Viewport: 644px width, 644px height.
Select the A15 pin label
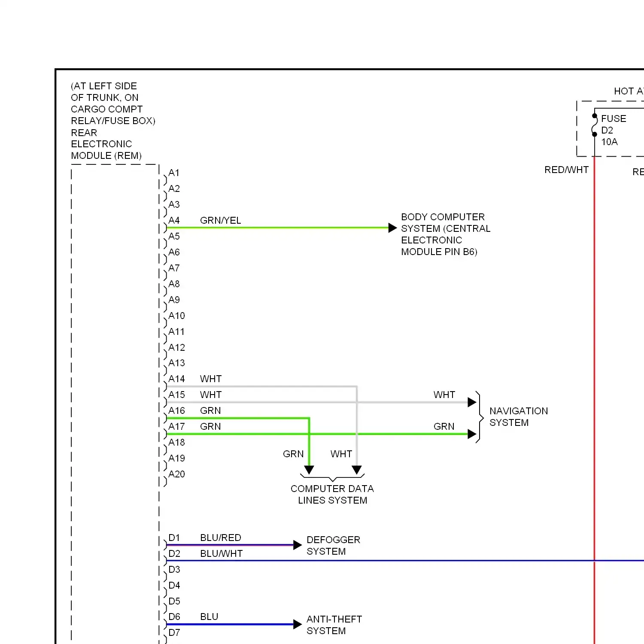point(176,395)
